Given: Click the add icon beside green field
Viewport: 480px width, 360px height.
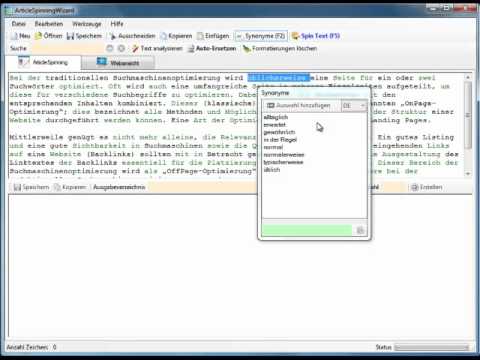Looking at the screenshot, I should pos(360,230).
